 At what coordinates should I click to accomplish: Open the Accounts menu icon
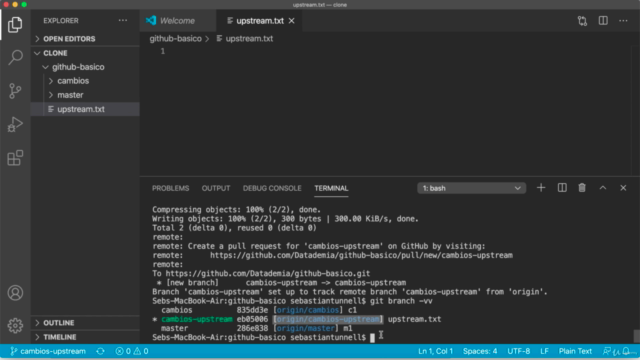click(15, 293)
